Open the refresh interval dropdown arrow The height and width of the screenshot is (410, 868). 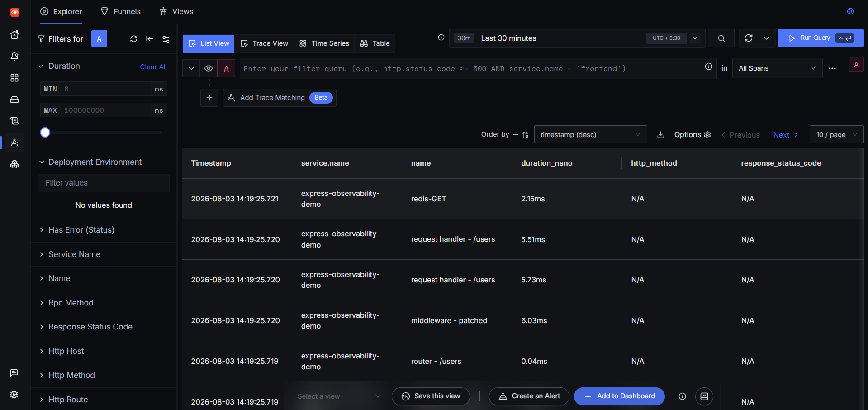point(766,38)
